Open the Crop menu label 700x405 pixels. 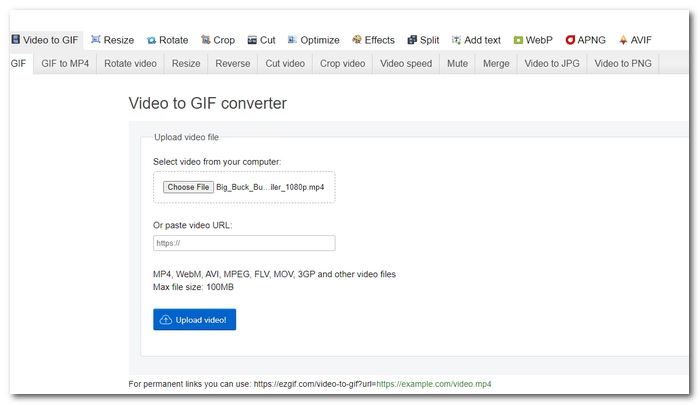pyautogui.click(x=224, y=40)
